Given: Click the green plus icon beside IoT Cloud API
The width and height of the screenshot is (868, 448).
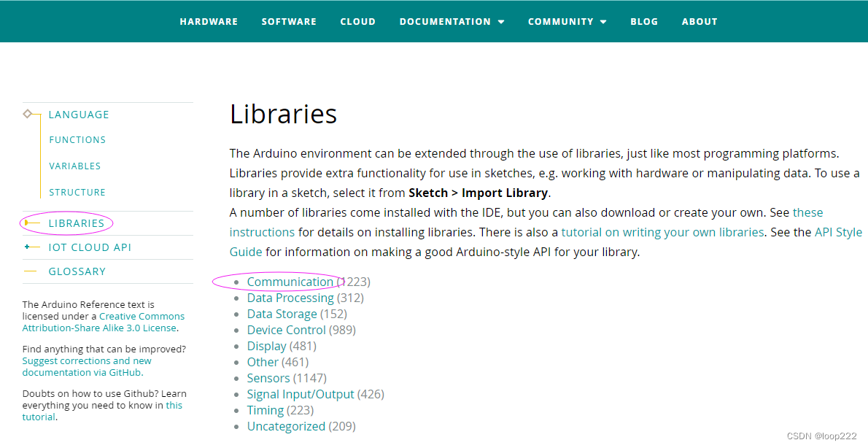Looking at the screenshot, I should tap(27, 247).
